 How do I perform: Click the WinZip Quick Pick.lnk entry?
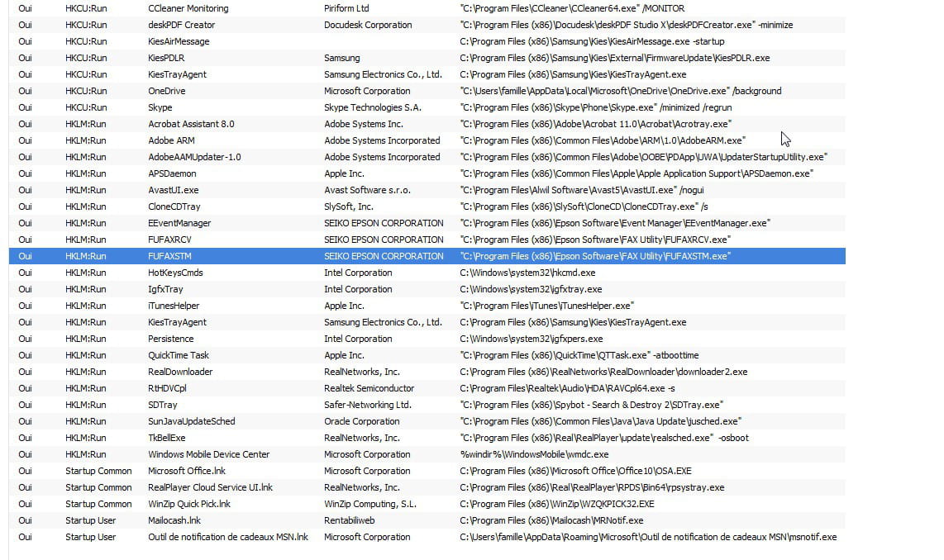coord(189,504)
